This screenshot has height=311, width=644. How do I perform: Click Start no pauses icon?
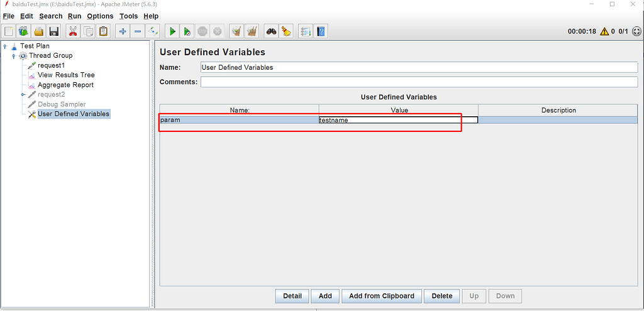[x=187, y=31]
